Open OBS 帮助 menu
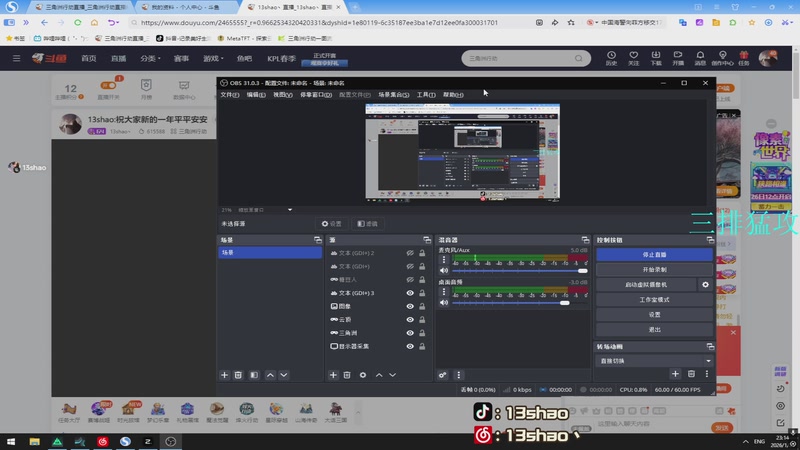Image resolution: width=800 pixels, height=450 pixels. pos(453,95)
